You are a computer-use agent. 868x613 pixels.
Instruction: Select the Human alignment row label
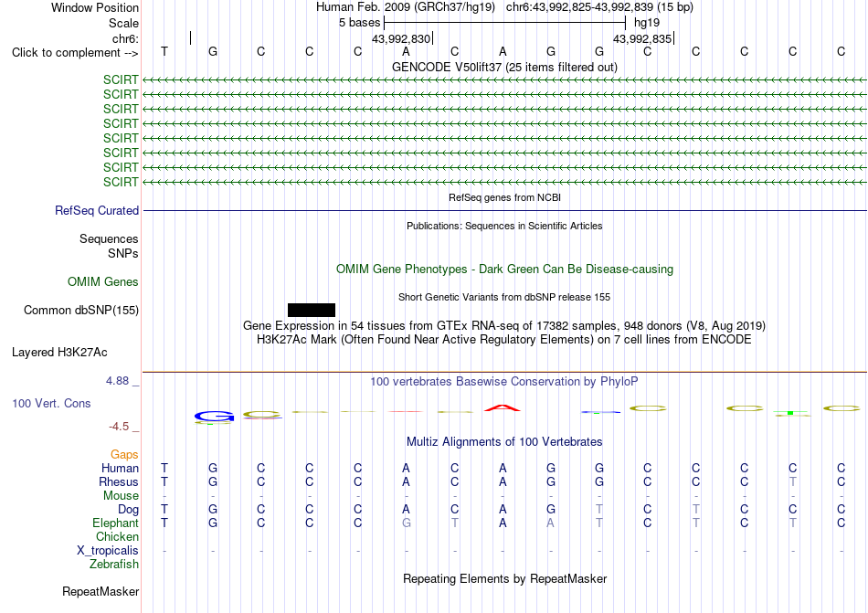pyautogui.click(x=120, y=468)
